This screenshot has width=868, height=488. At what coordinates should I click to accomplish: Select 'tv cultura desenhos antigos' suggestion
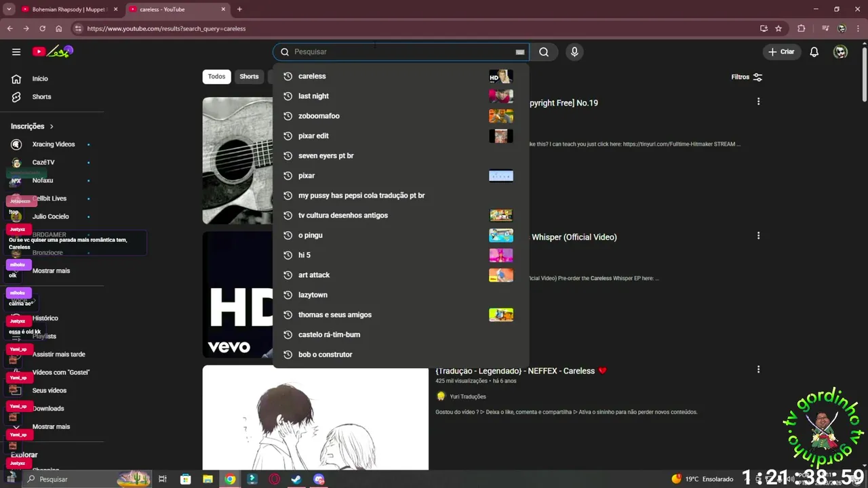401,216
